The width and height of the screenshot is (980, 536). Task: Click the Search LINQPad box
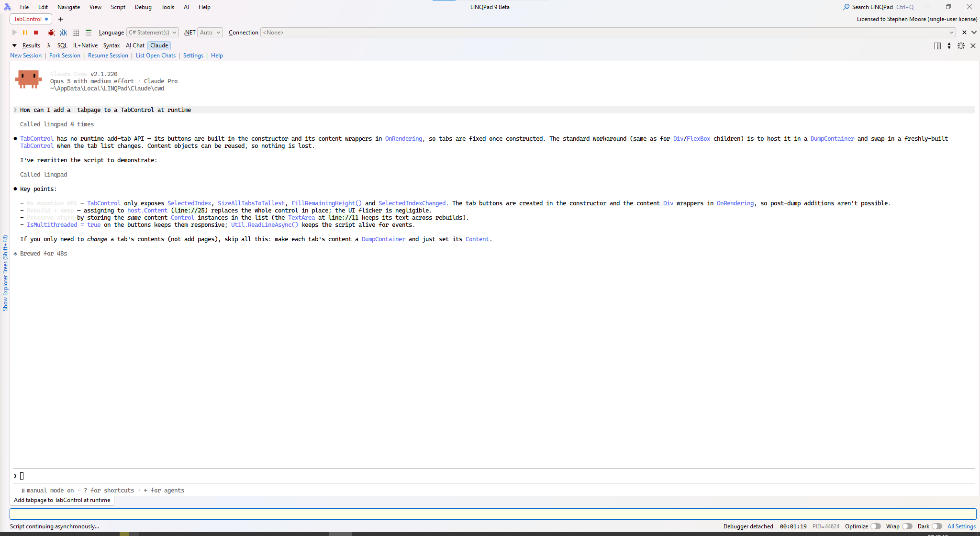click(878, 7)
